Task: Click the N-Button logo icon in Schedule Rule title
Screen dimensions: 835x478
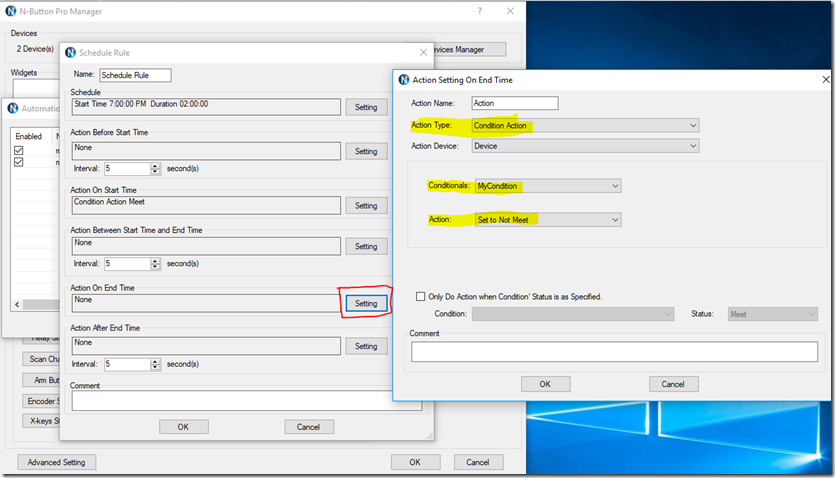Action: 70,53
